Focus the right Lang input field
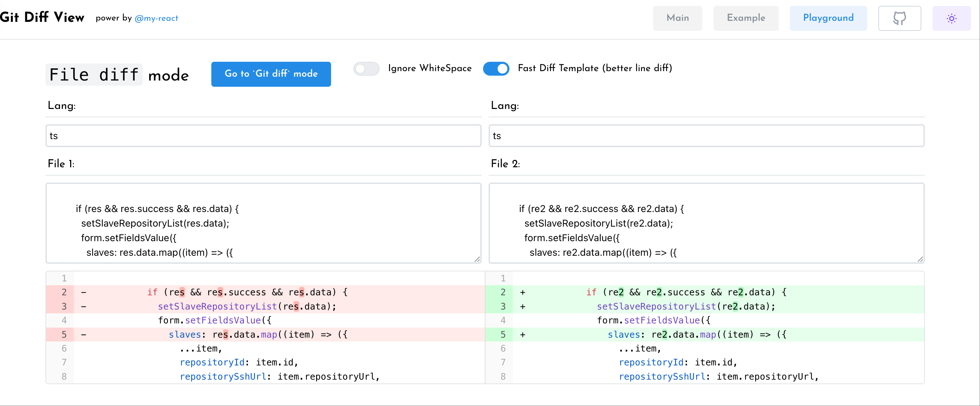The height and width of the screenshot is (406, 980). tap(706, 136)
